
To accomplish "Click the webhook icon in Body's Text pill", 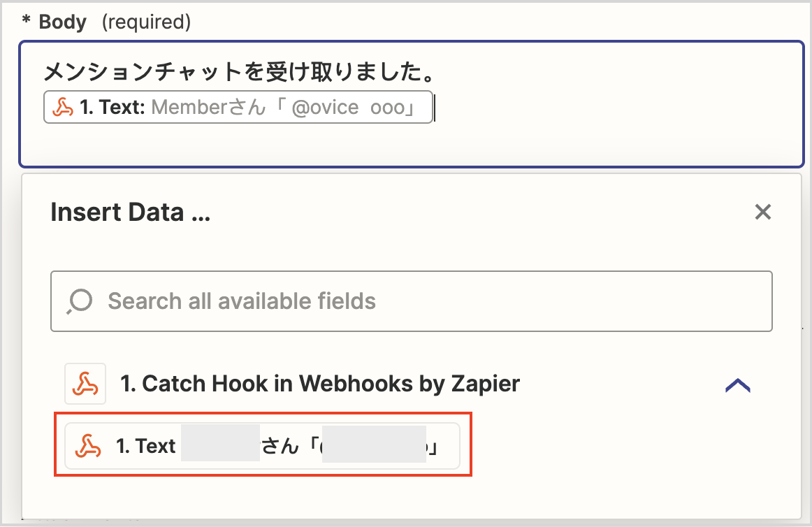I will tap(63, 108).
